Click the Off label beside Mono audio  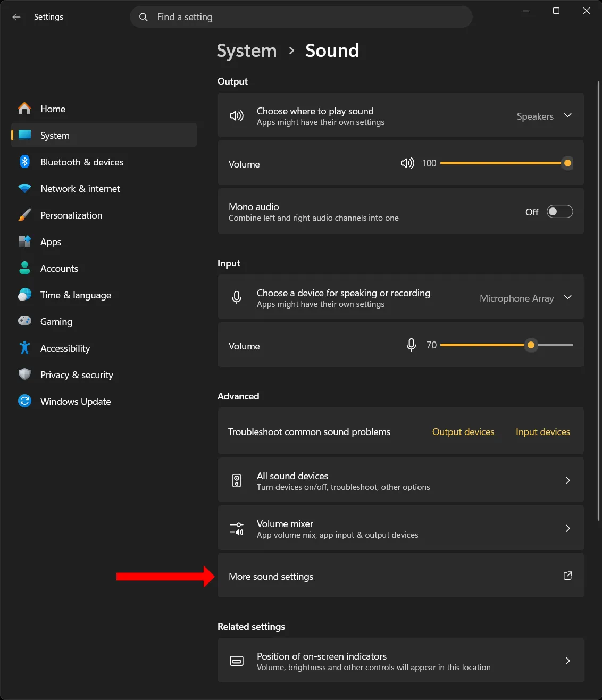[532, 212]
